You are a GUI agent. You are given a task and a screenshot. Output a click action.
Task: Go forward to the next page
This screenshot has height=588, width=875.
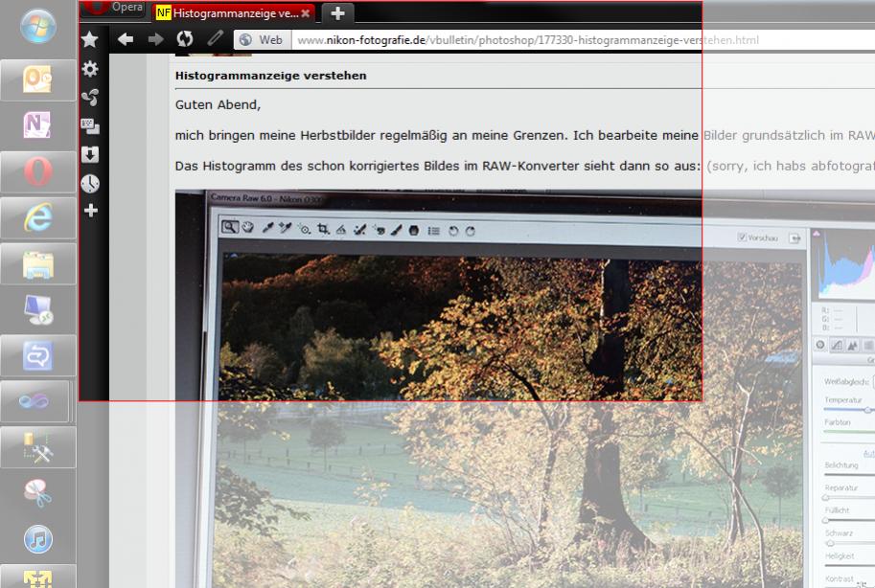click(x=155, y=39)
